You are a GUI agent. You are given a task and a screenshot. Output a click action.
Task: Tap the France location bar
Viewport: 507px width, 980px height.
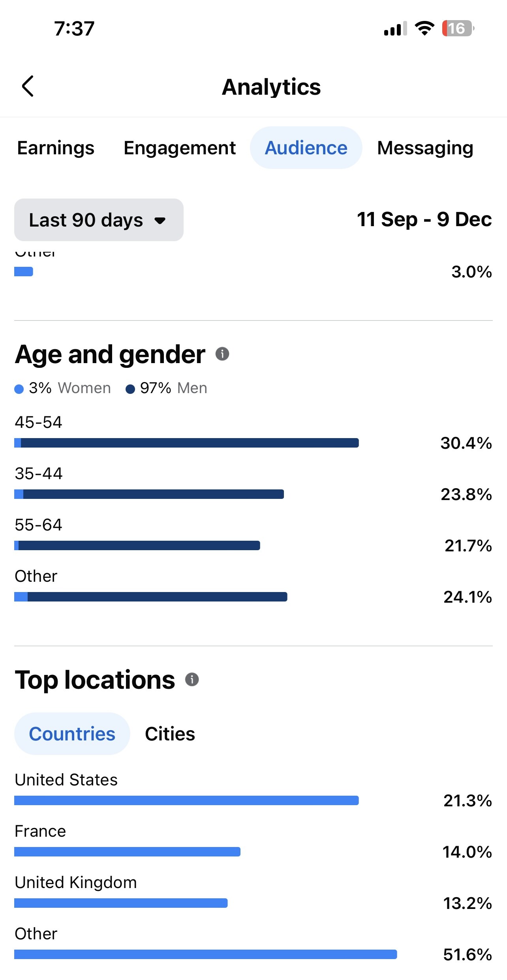click(x=127, y=852)
